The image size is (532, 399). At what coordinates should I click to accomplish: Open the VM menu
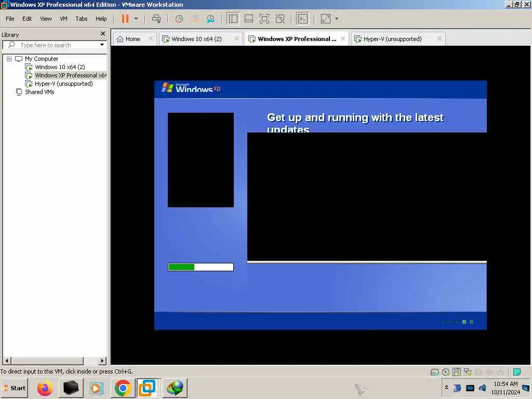[63, 19]
